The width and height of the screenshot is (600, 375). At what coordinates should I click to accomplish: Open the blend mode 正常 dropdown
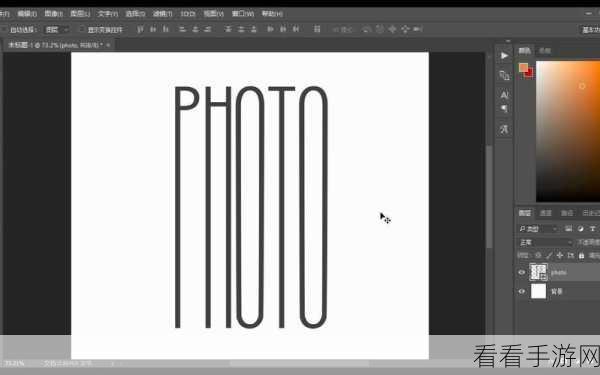(545, 243)
